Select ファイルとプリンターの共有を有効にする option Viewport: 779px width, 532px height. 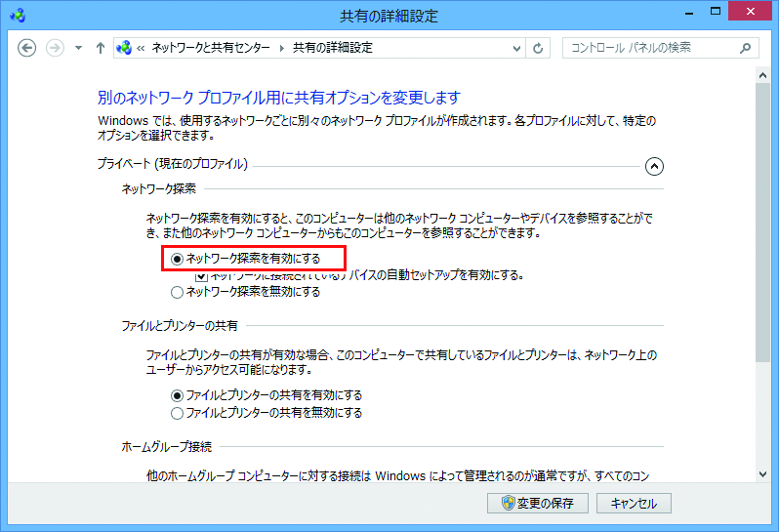[177, 396]
